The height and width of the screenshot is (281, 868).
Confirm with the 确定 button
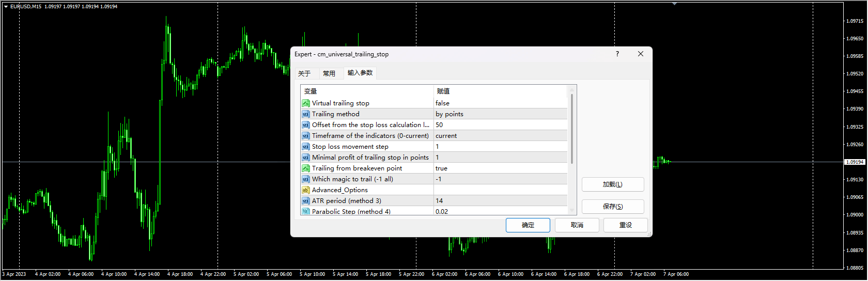[528, 225]
